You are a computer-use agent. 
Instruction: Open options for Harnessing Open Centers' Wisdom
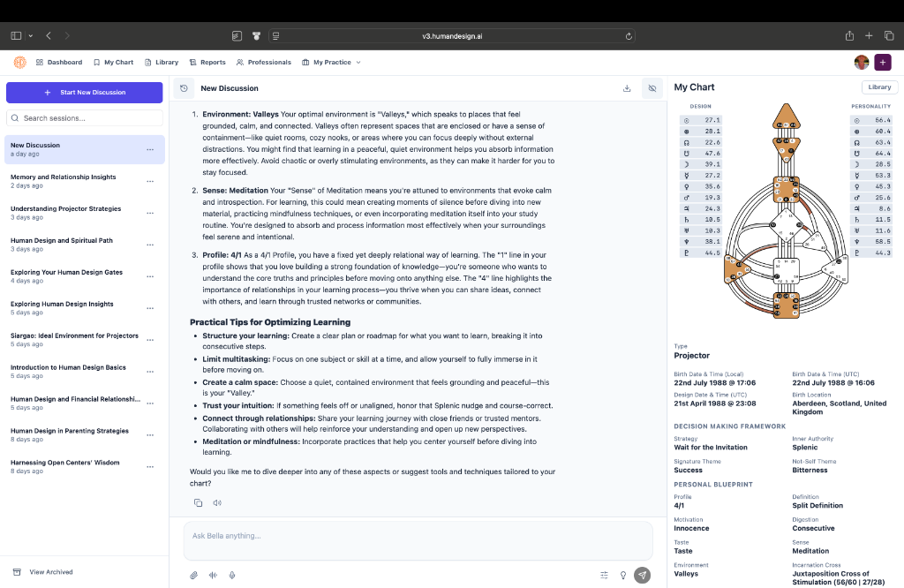coord(150,466)
